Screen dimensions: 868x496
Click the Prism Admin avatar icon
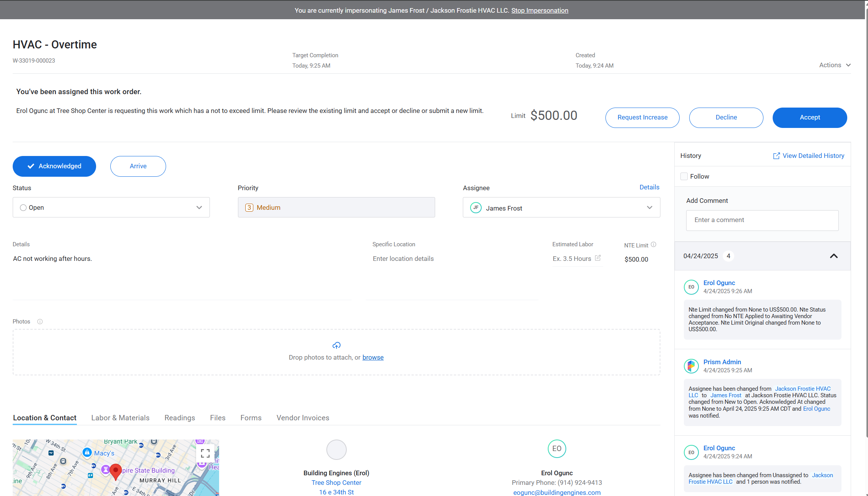691,366
